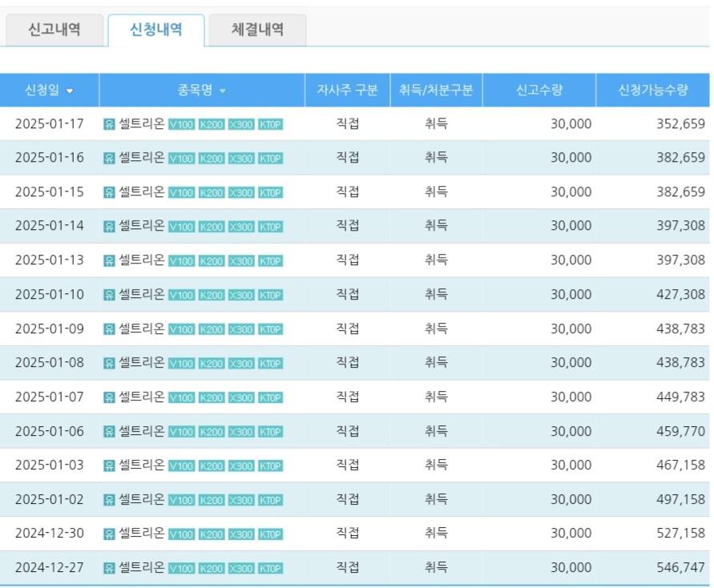The image size is (714, 588).
Task: Select the KTOP badge in the 2025-01-17 row
Action: tap(271, 124)
